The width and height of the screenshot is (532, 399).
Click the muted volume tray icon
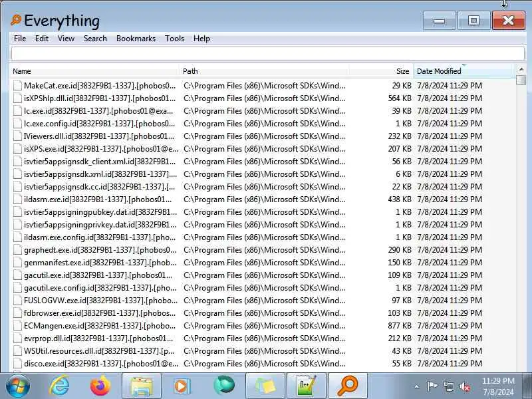(x=465, y=386)
